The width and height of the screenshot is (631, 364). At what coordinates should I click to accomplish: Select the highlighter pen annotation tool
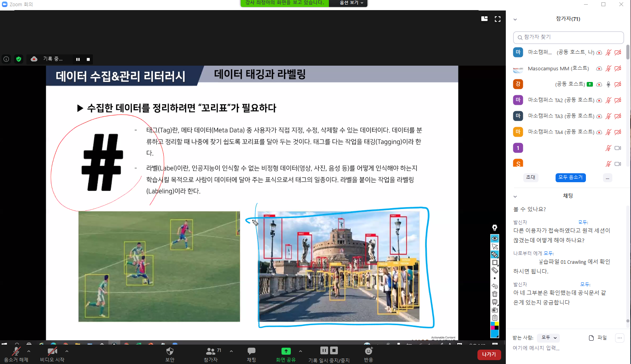(495, 255)
